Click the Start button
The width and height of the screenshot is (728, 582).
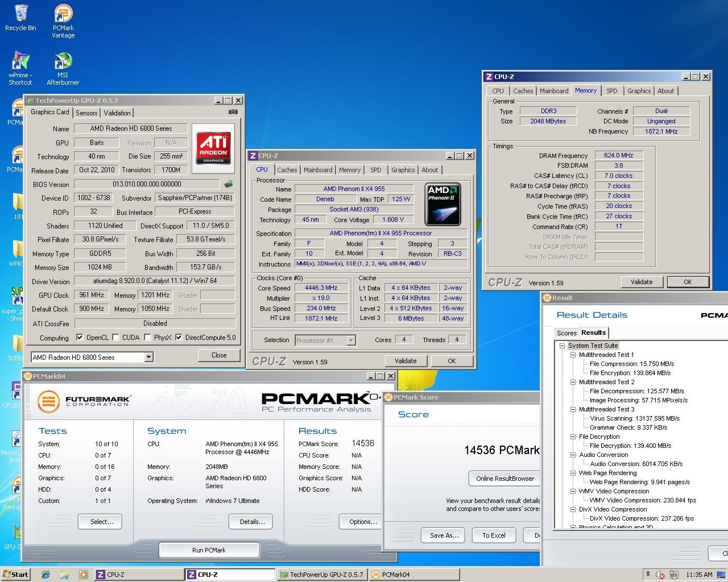tap(15, 574)
